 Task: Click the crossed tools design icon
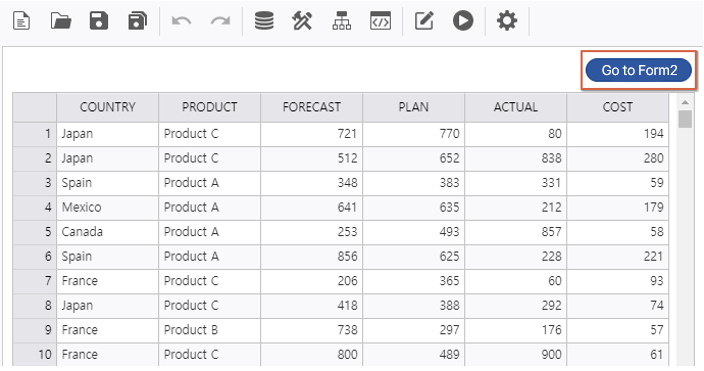click(302, 21)
